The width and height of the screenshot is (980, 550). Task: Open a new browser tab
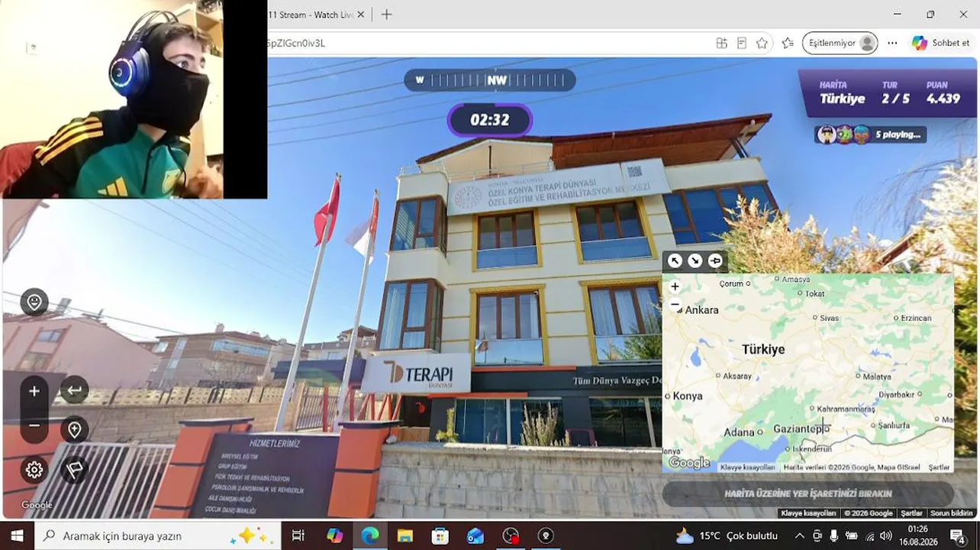coord(386,15)
